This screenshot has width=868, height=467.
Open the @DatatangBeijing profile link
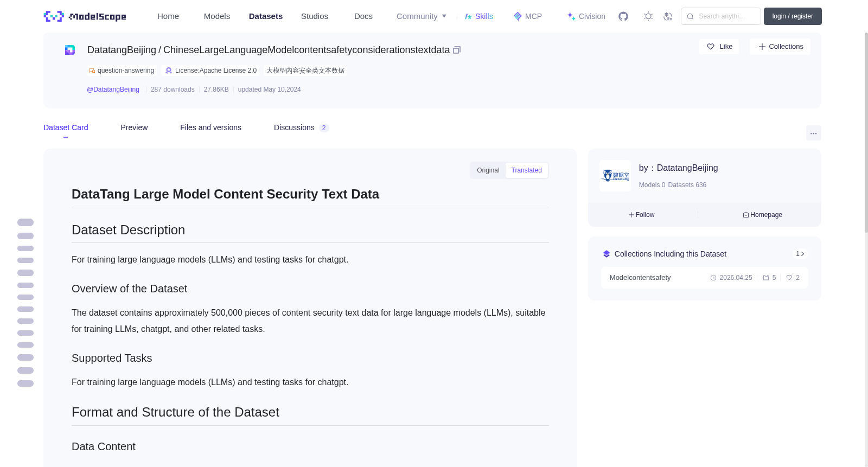pos(113,89)
